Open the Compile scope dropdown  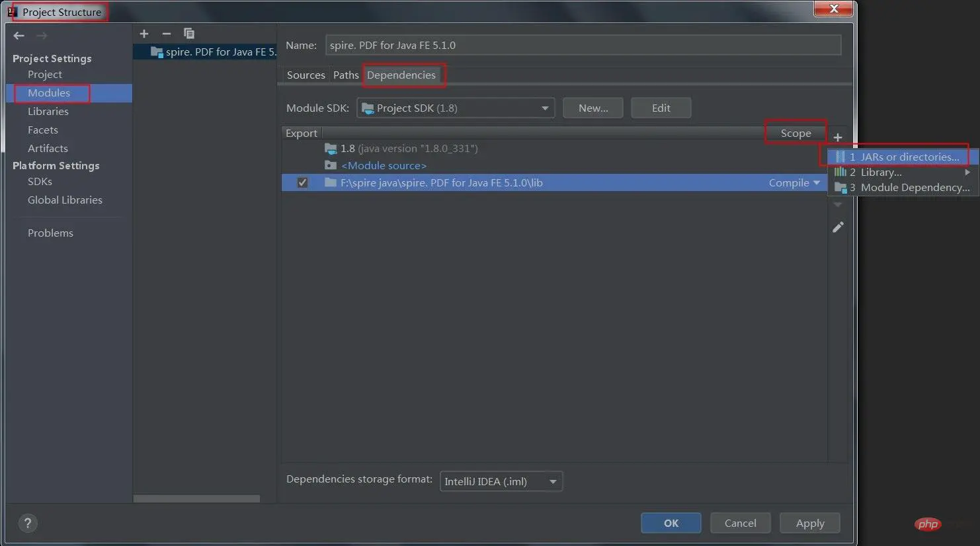pyautogui.click(x=794, y=183)
